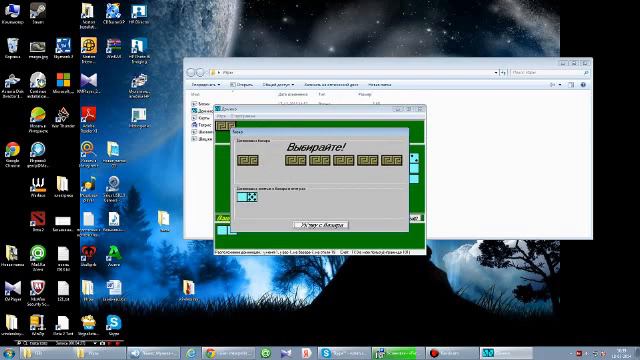Image resolution: width=640 pixels, height=360 pixels.
Task: Open Adobe Reader XI desktop shortcut
Action: coord(89,120)
